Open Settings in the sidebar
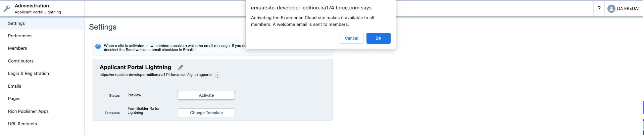This screenshot has height=135, width=644. coord(16,24)
